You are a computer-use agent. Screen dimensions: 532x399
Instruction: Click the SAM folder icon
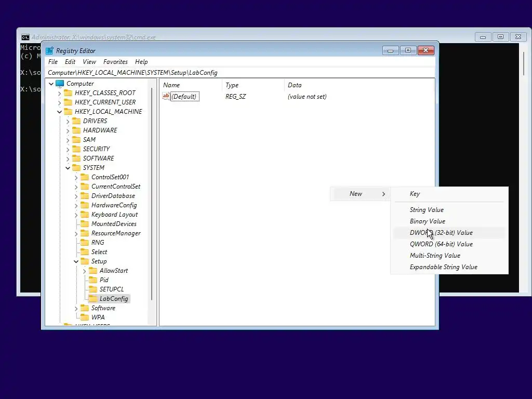pos(77,139)
